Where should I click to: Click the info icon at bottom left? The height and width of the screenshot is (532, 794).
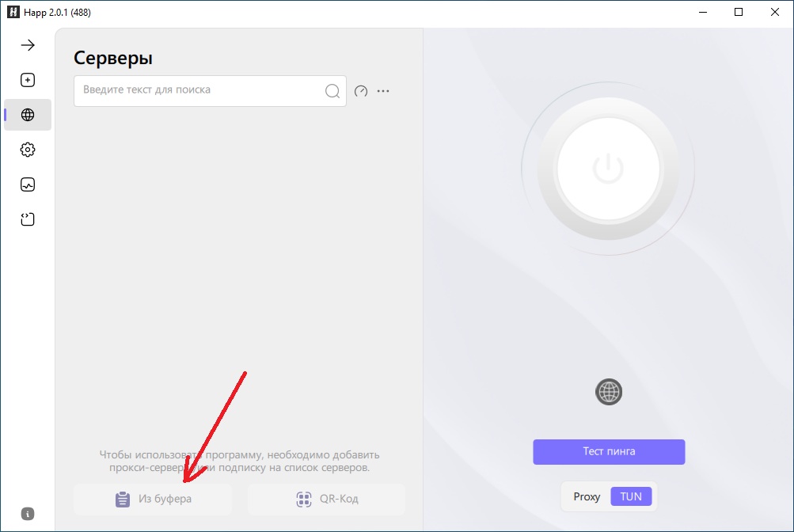28,513
